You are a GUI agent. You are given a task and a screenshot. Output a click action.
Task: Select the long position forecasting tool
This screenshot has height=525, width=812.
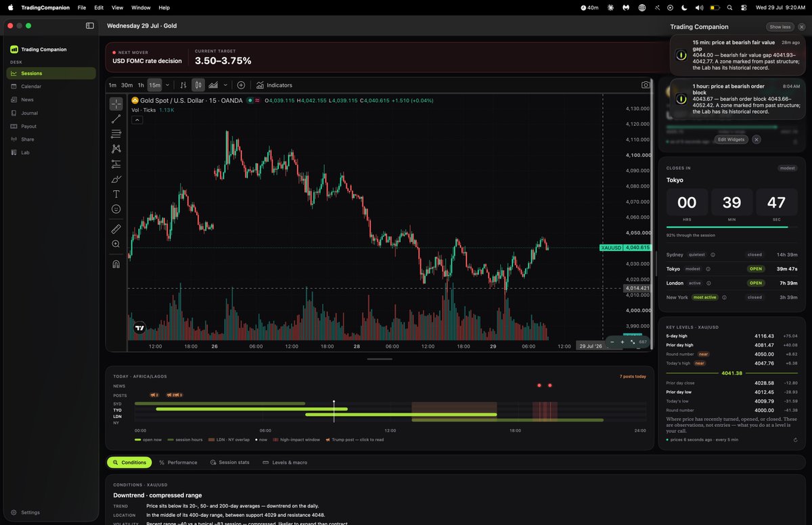[116, 164]
